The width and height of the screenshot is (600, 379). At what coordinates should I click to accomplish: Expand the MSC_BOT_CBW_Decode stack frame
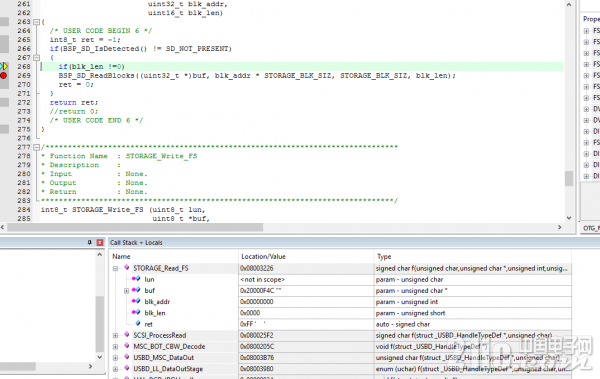click(115, 347)
